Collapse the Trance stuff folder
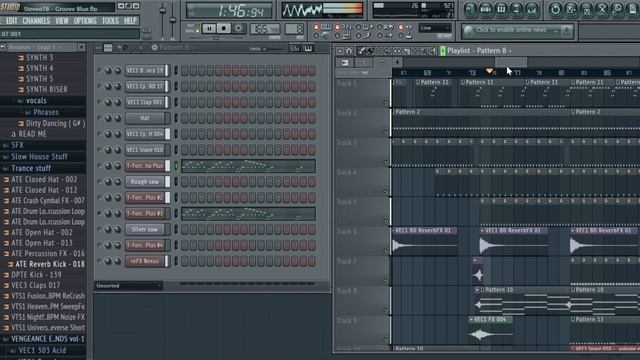Image resolution: width=640 pixels, height=360 pixels. 31,169
